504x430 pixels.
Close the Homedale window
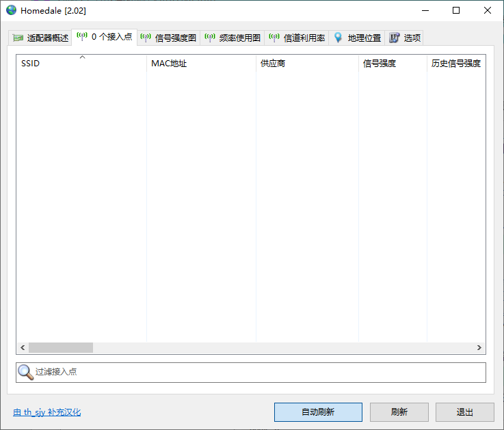tap(488, 11)
